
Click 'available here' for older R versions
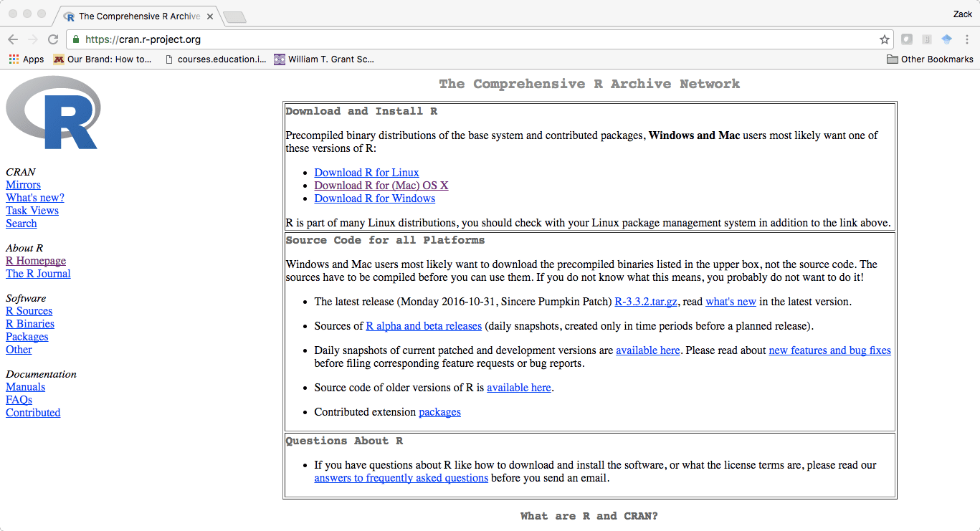pos(519,388)
